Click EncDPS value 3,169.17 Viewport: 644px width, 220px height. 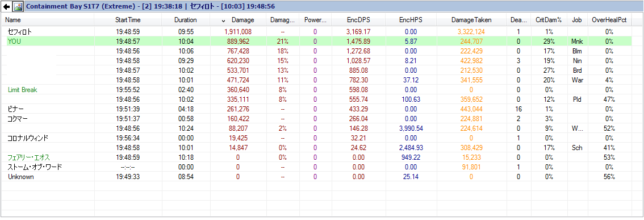(x=358, y=32)
